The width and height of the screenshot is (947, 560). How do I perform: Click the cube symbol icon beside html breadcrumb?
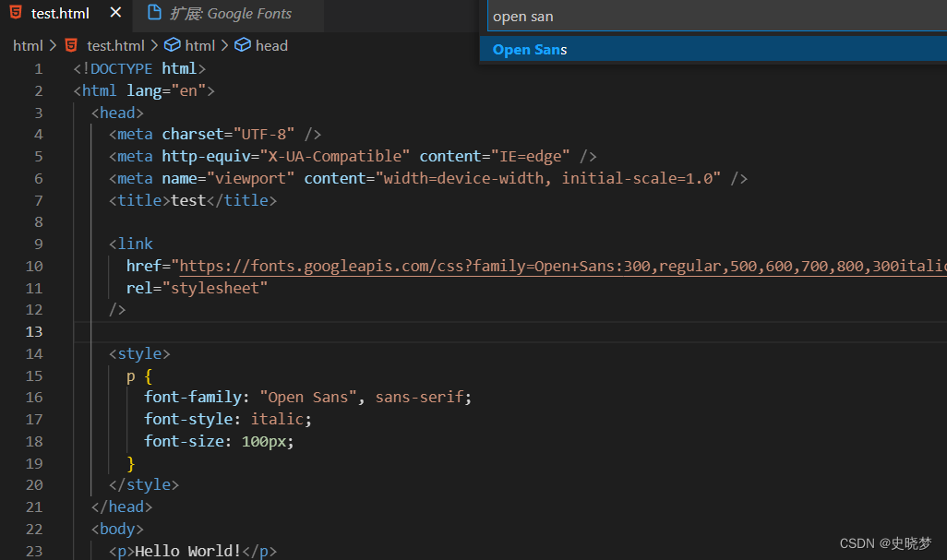173,44
